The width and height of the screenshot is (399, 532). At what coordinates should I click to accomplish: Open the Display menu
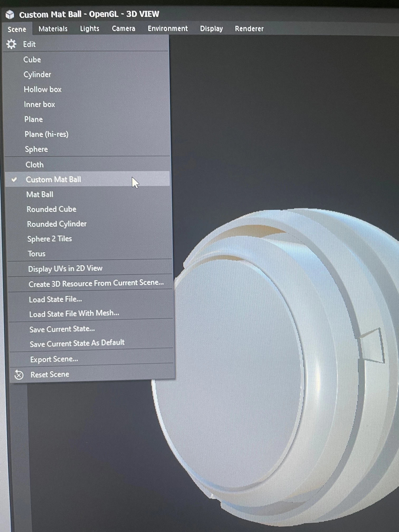pyautogui.click(x=211, y=28)
